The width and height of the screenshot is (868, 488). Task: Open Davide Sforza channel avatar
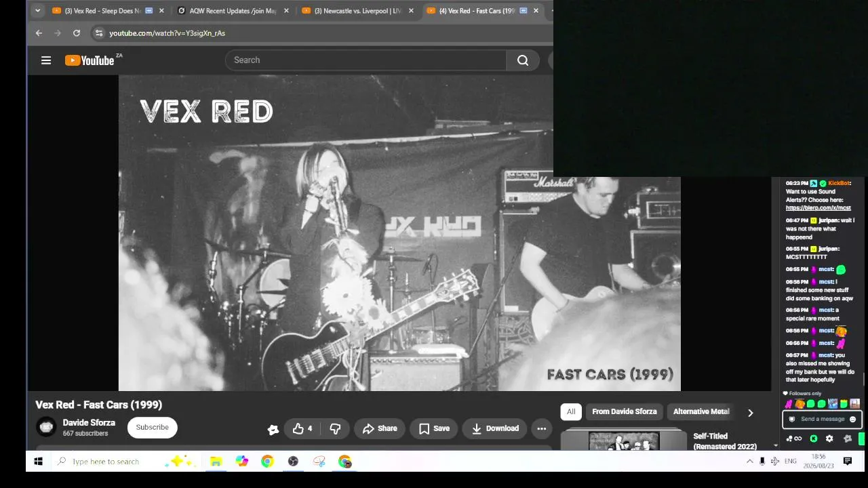[46, 427]
